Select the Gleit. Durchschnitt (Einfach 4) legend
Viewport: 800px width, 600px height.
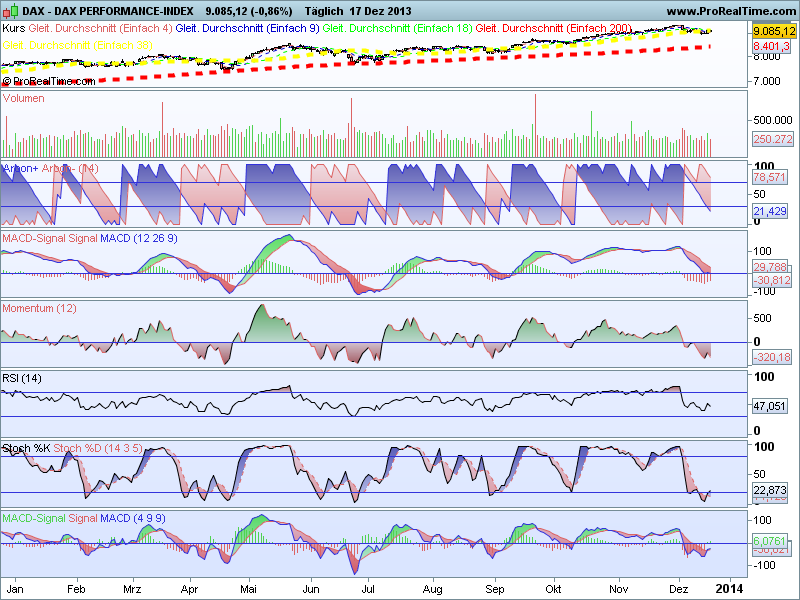[101, 28]
